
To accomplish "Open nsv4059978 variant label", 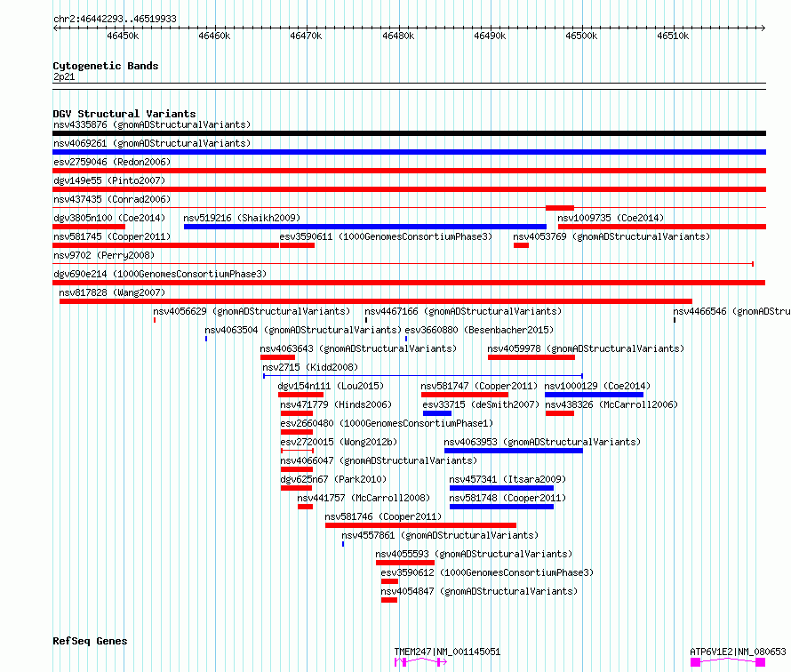I will pos(586,348).
